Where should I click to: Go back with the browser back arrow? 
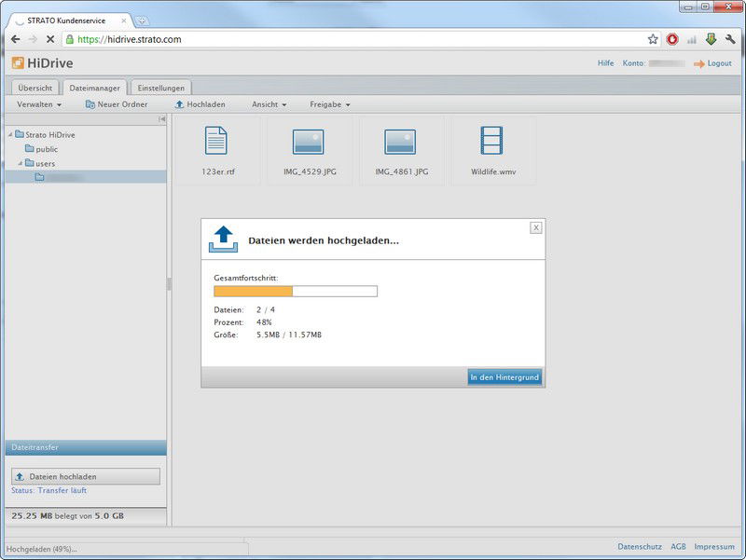[x=15, y=39]
